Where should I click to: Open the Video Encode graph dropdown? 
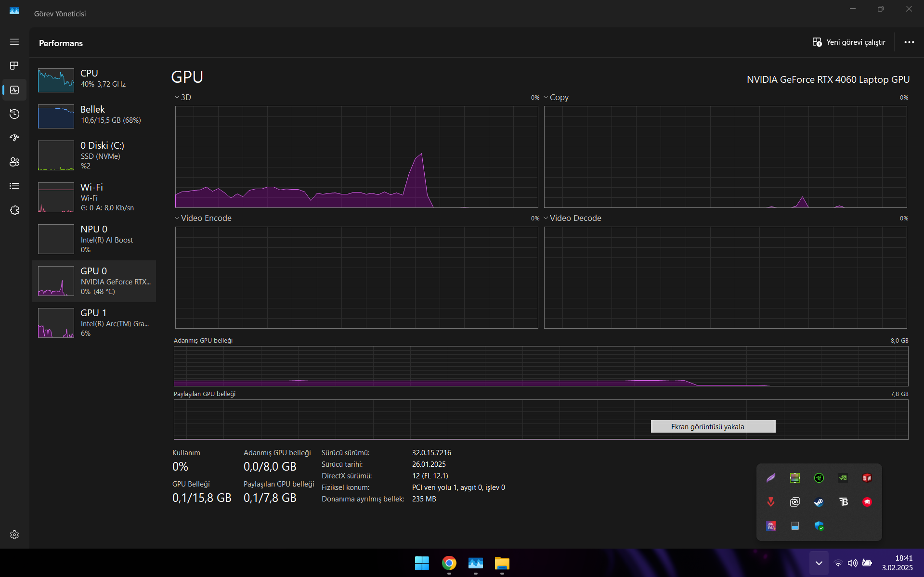[x=203, y=218]
